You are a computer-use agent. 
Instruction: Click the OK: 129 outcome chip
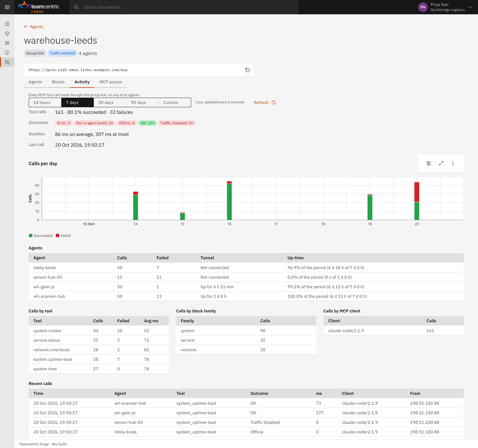coord(147,123)
